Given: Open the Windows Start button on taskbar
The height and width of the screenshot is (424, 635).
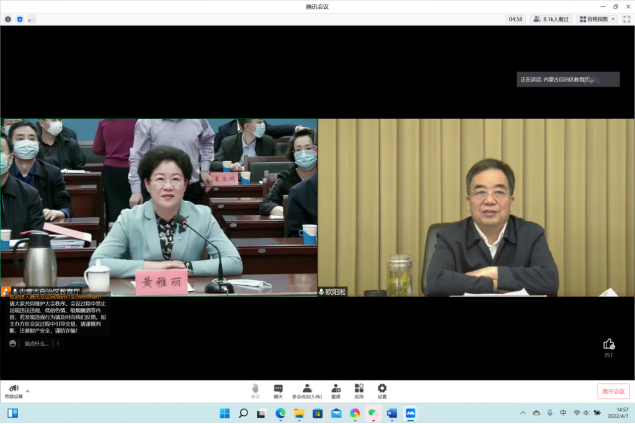Looking at the screenshot, I should pos(224,413).
